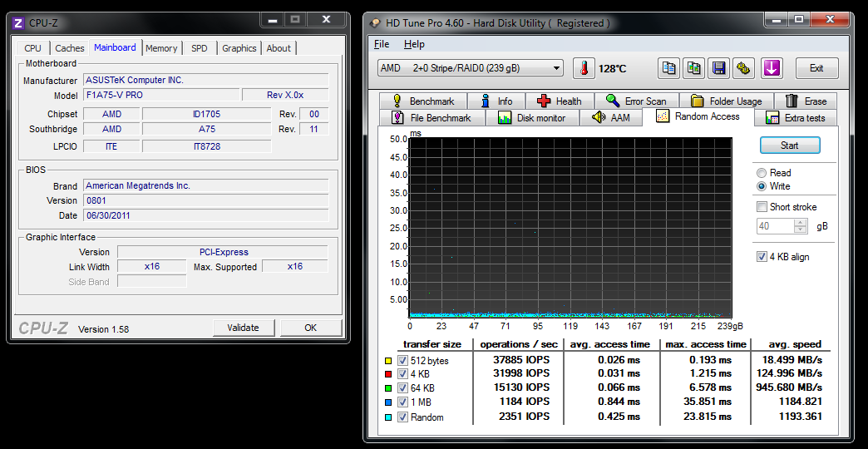This screenshot has height=449, width=868.
Task: Click Start to run random access test
Action: point(789,145)
